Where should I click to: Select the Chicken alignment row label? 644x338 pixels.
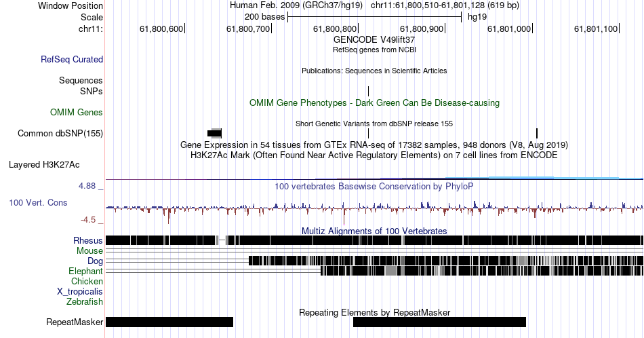(x=87, y=281)
